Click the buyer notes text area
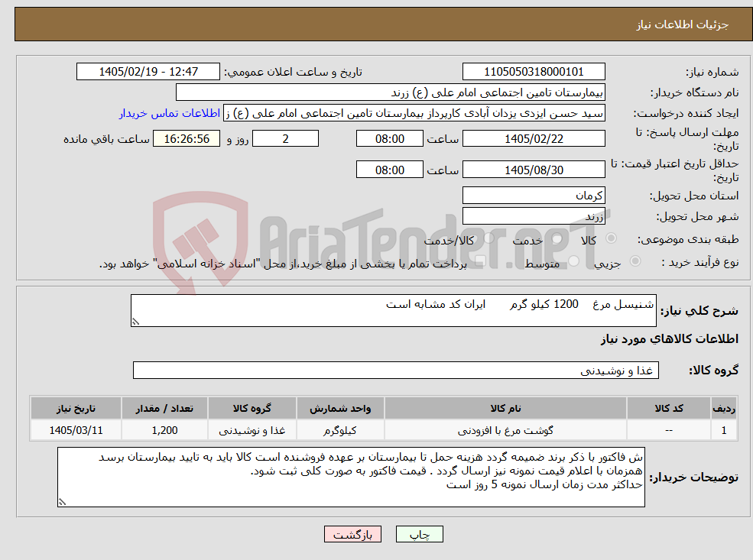This screenshot has width=753, height=560. click(351, 477)
